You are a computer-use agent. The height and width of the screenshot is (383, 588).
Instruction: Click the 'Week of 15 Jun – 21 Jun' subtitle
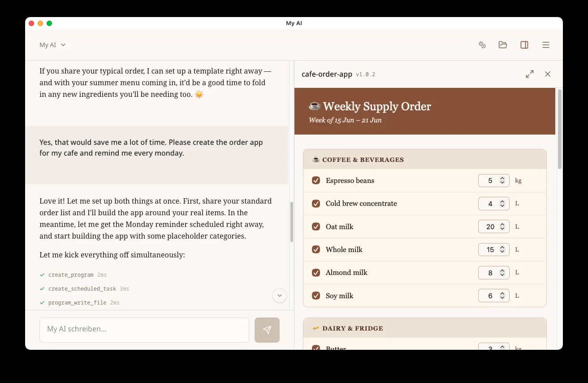345,120
